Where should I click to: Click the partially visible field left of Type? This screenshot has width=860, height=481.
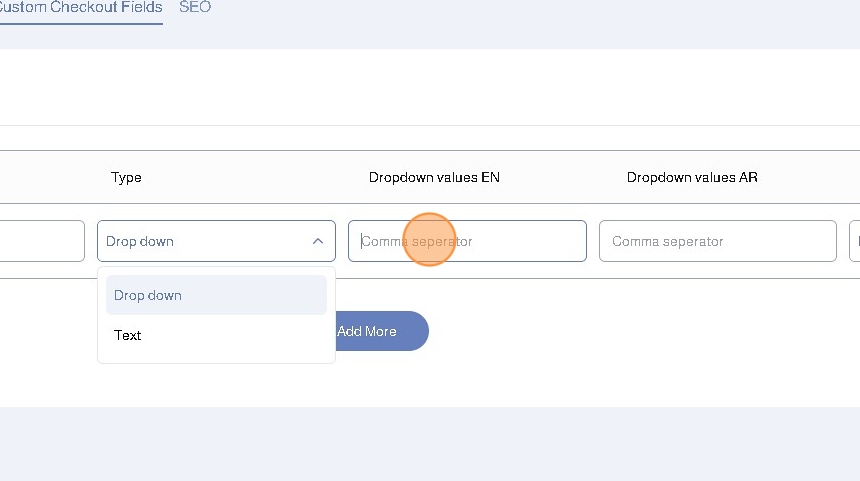click(x=40, y=241)
